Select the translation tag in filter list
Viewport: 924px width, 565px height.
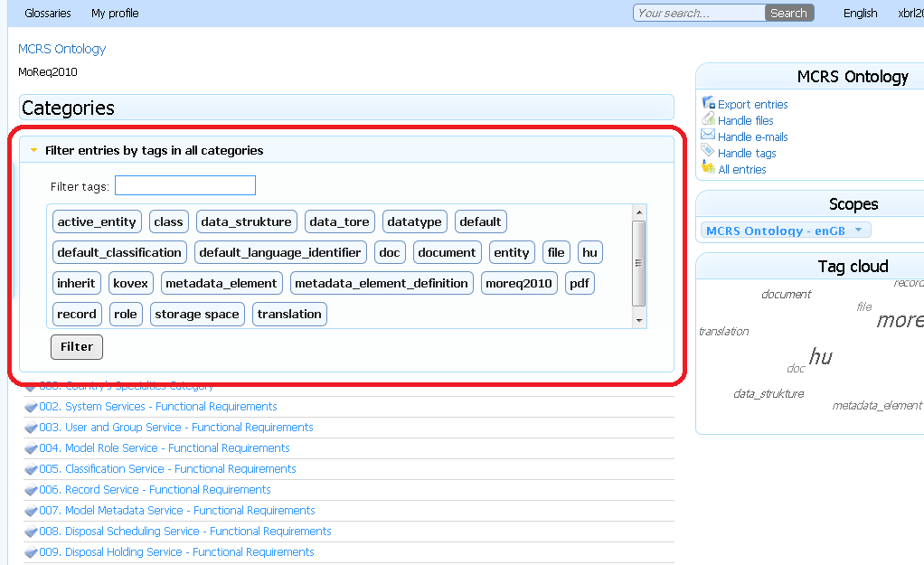(289, 314)
